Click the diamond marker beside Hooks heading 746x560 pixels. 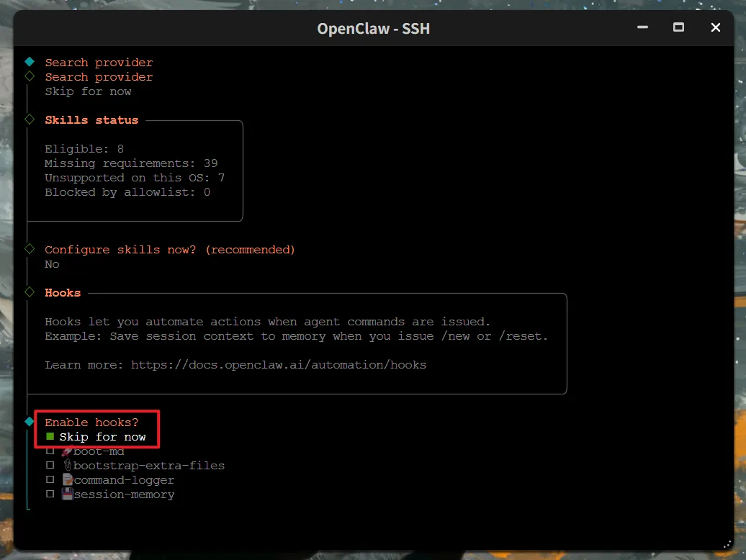[x=30, y=292]
